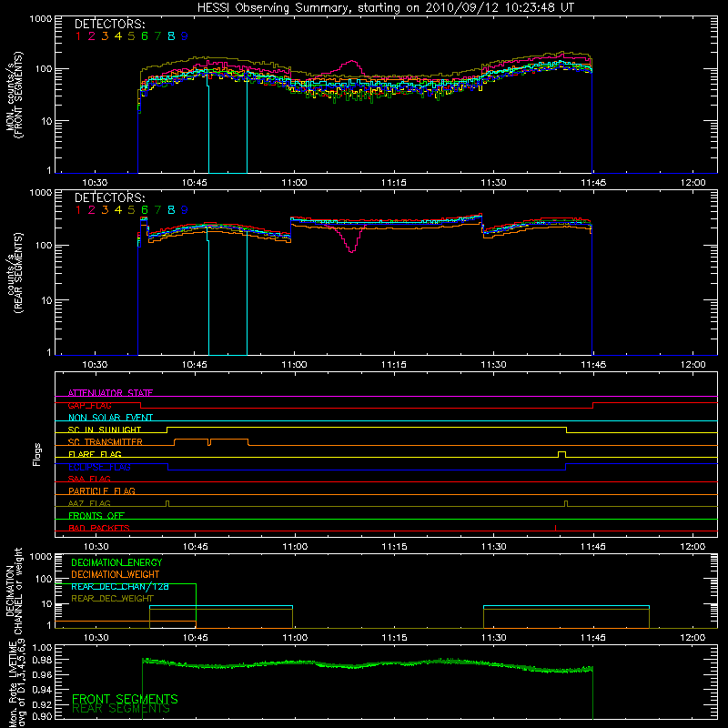Click the rear segments counts/s axis title
The height and width of the screenshot is (728, 728).
[15, 272]
